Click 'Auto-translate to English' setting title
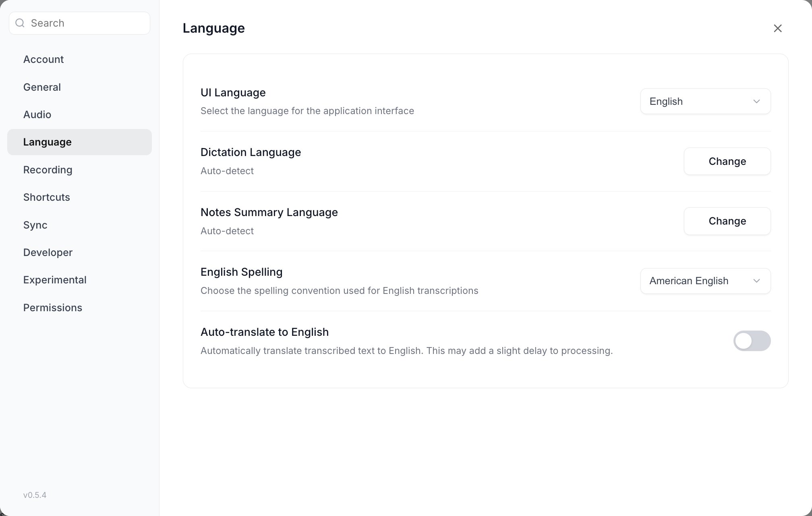 (265, 332)
